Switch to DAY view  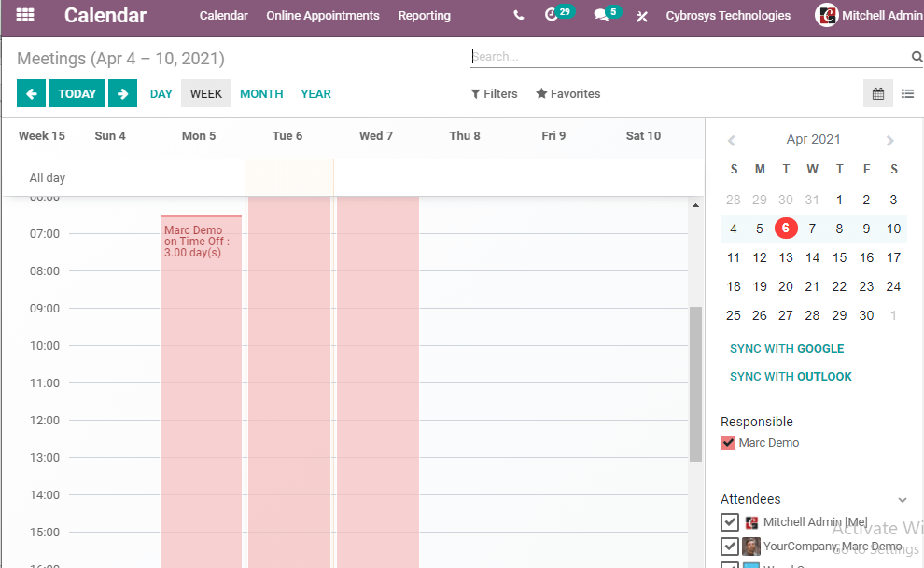[161, 93]
